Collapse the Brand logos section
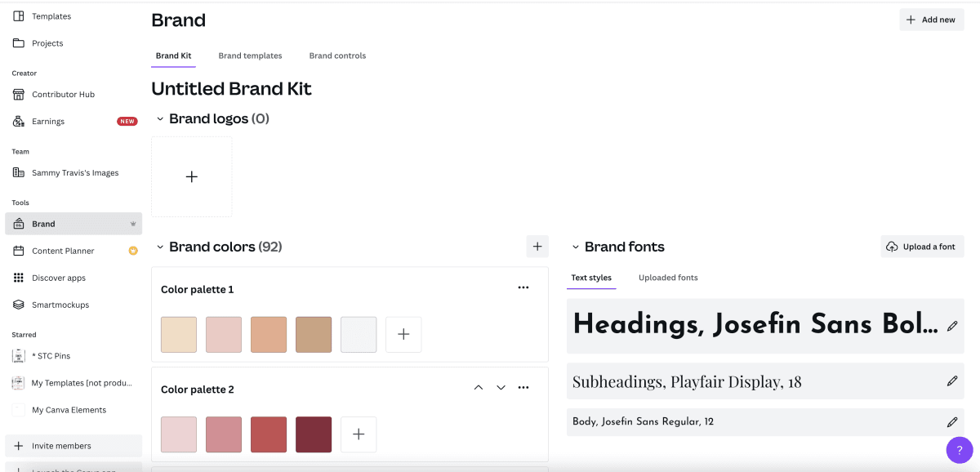The width and height of the screenshot is (980, 472). pyautogui.click(x=160, y=119)
